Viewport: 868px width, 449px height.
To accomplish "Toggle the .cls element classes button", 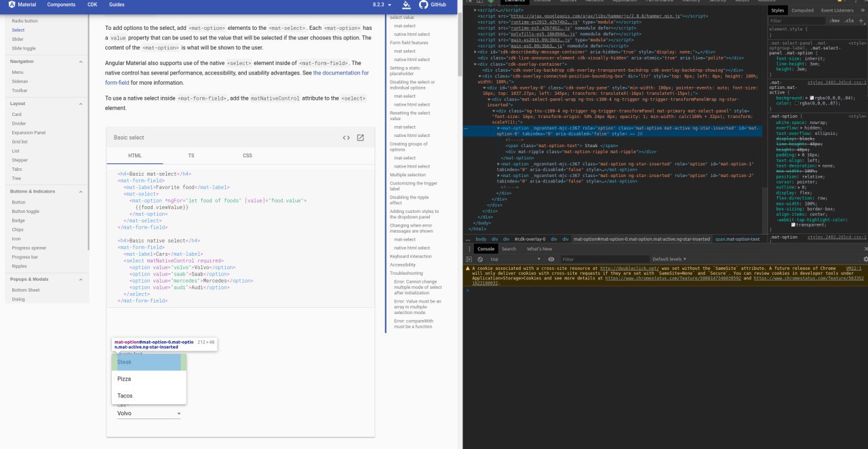I will click(848, 21).
